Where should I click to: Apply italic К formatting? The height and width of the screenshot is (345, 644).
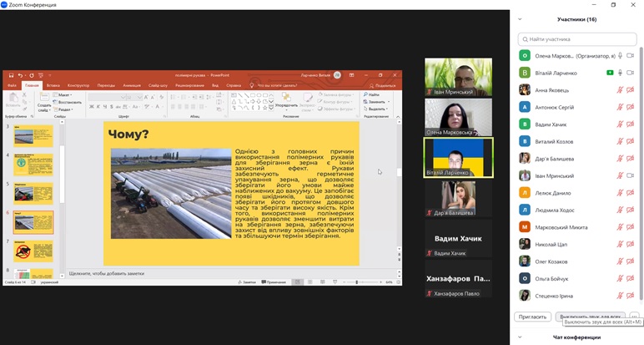[x=98, y=107]
